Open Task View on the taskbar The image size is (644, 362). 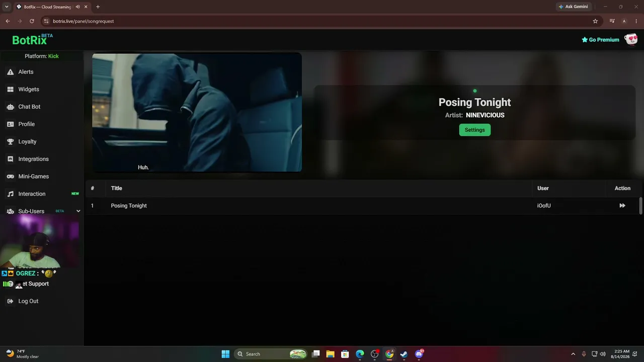coord(316,354)
